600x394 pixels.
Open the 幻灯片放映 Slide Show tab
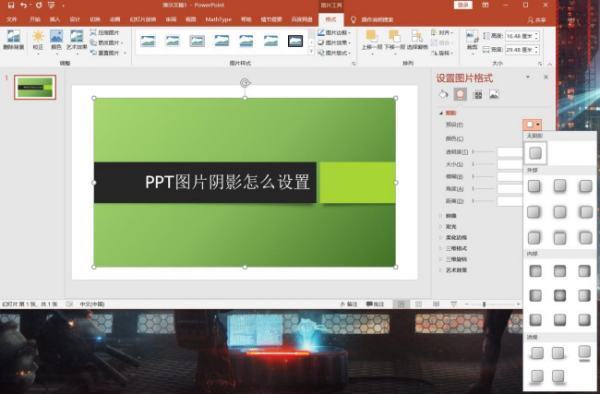pyautogui.click(x=143, y=20)
